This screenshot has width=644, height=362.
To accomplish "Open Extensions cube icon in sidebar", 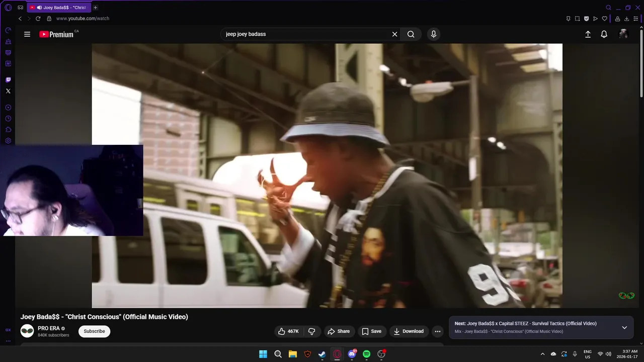I will click(8, 130).
